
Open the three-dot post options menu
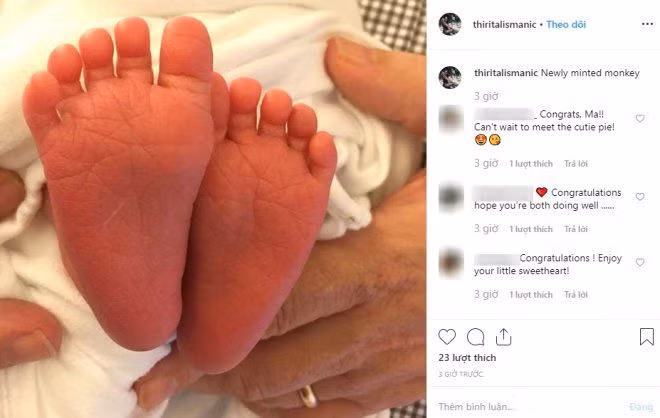click(647, 24)
